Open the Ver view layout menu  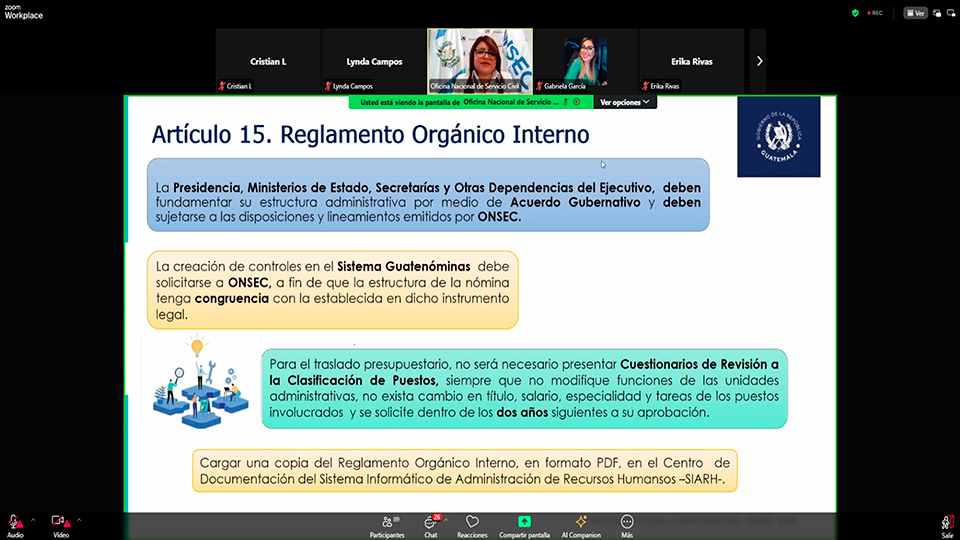[x=914, y=13]
